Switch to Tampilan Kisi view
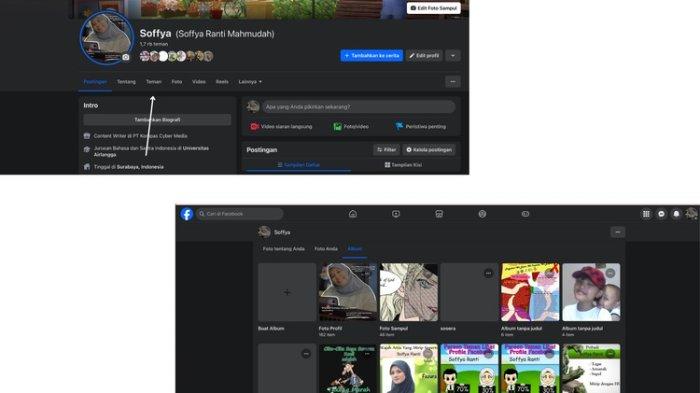Screen dimensions: 700x393 click(403, 165)
